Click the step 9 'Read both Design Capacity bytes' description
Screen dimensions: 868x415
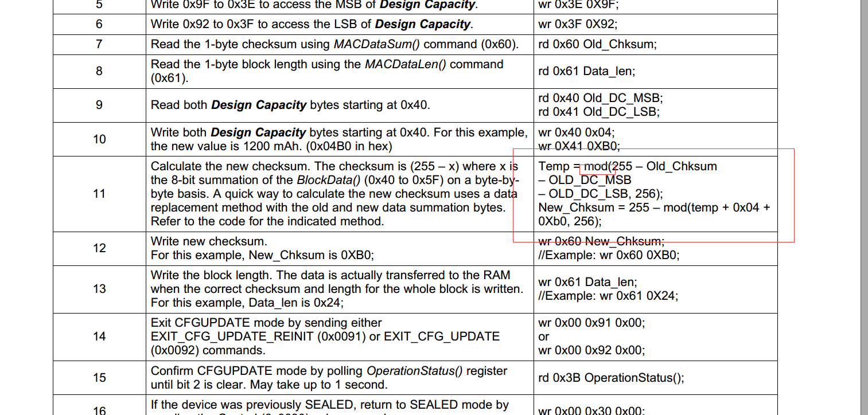290,105
